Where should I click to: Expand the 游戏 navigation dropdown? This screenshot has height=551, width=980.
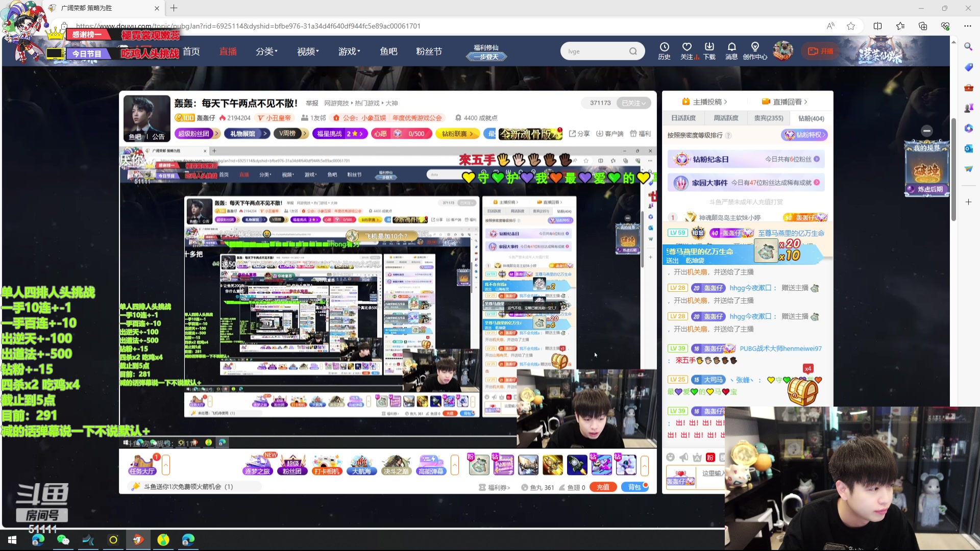349,52
